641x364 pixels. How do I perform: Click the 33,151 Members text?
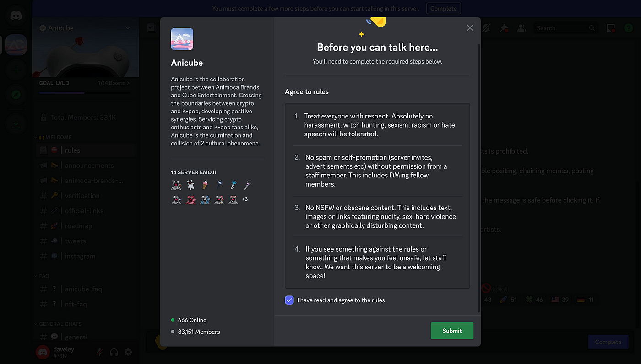[199, 332]
